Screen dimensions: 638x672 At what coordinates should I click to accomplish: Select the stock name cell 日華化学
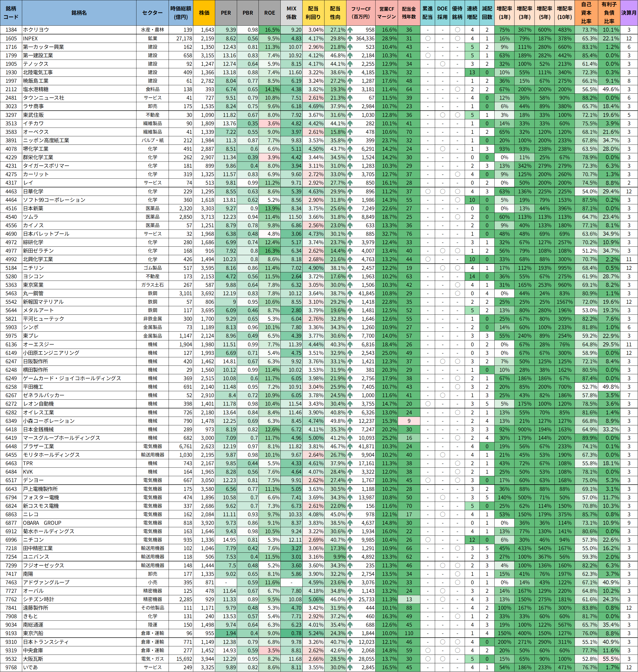pos(79,191)
